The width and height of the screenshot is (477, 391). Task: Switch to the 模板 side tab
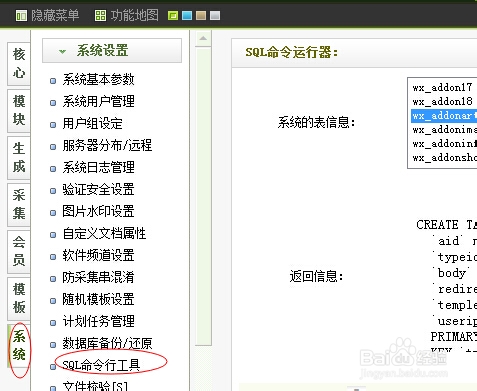tap(19, 299)
